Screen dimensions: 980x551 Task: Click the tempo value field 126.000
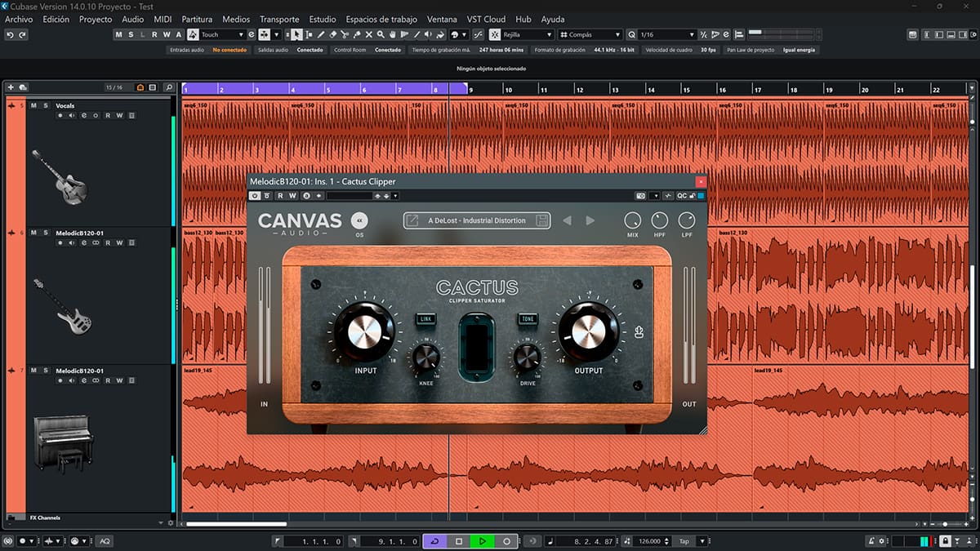649,541
